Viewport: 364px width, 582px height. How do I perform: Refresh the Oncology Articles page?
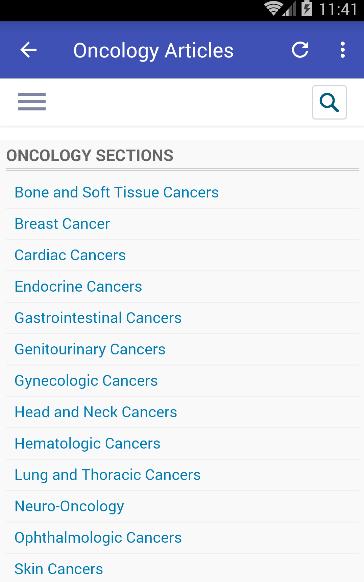coord(300,50)
